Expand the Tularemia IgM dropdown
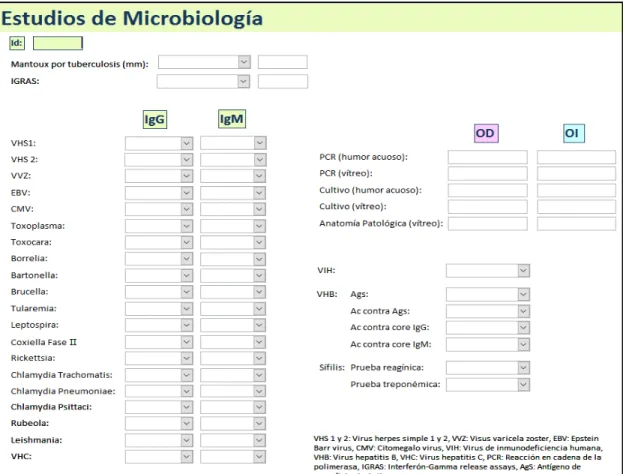 (260, 308)
